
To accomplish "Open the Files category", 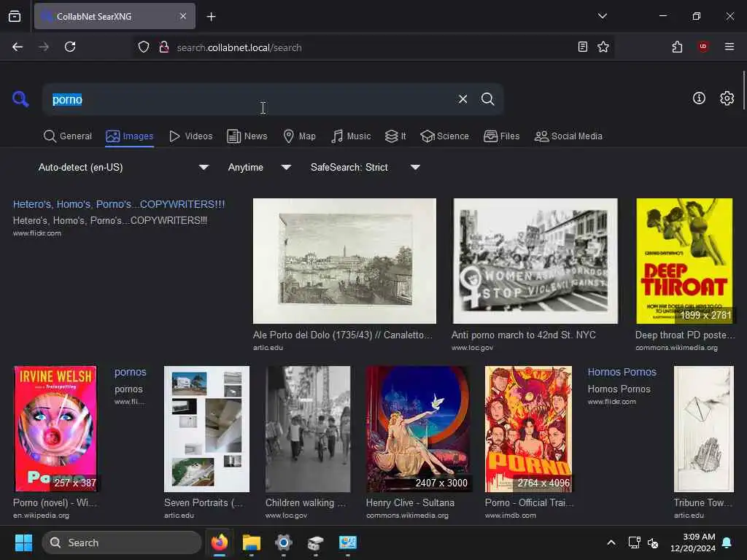I will point(501,136).
